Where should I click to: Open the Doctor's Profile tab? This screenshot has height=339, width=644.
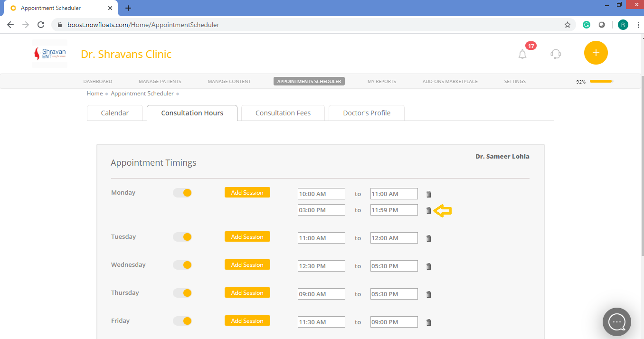tap(366, 113)
